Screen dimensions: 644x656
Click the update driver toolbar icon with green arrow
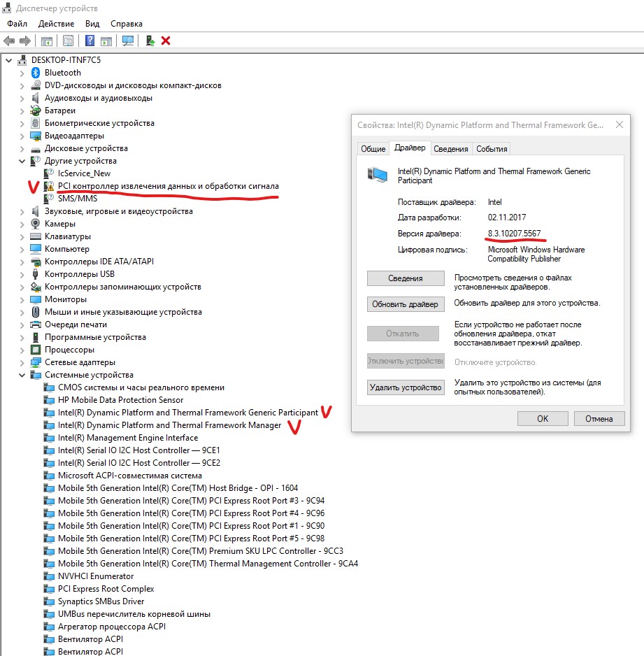pos(150,41)
